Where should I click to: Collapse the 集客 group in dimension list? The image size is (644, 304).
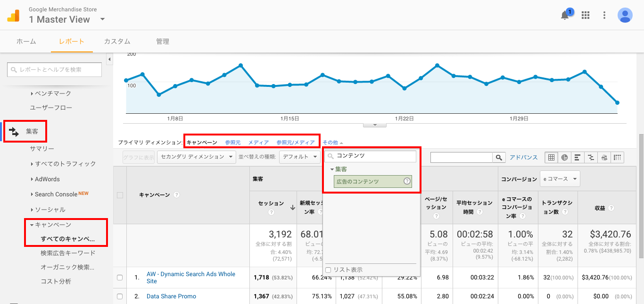(x=332, y=169)
